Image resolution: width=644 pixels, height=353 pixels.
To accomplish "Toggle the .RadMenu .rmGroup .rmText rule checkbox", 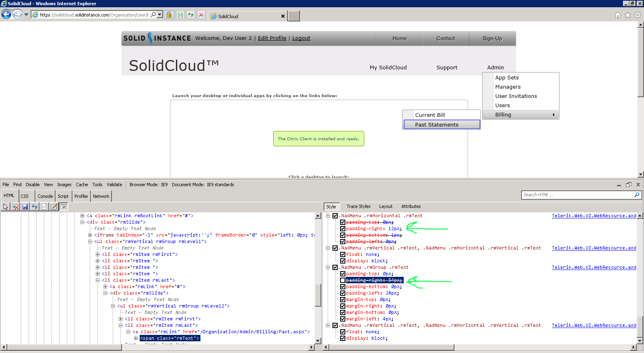I will click(335, 268).
